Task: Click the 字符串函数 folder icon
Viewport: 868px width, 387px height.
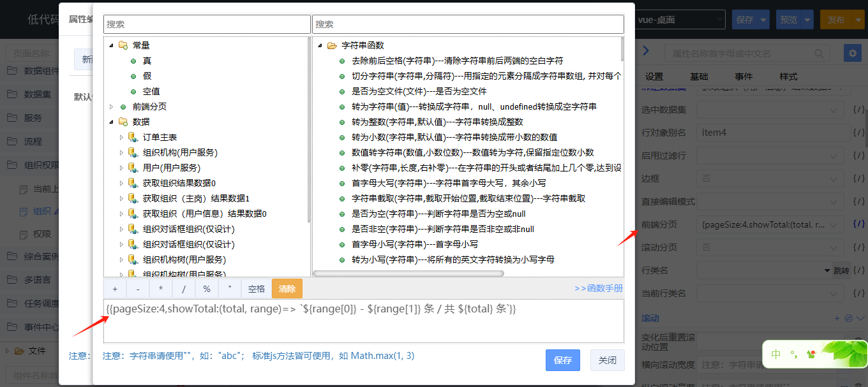Action: [332, 45]
